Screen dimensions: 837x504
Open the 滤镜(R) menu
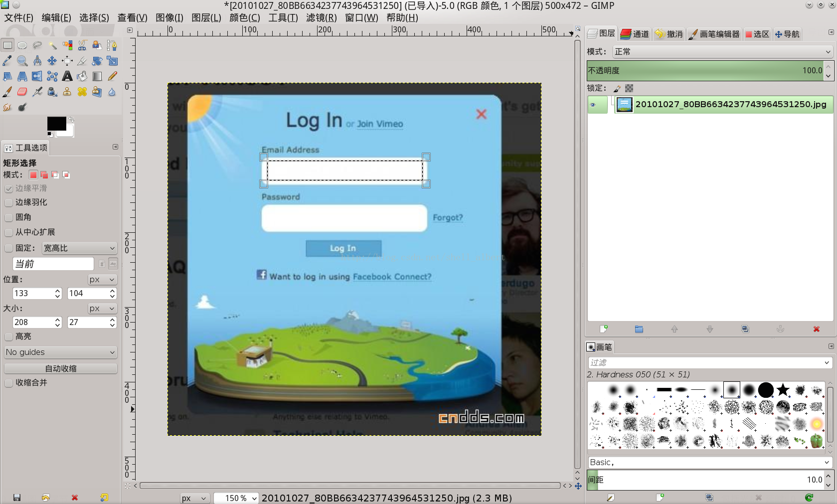click(x=322, y=18)
